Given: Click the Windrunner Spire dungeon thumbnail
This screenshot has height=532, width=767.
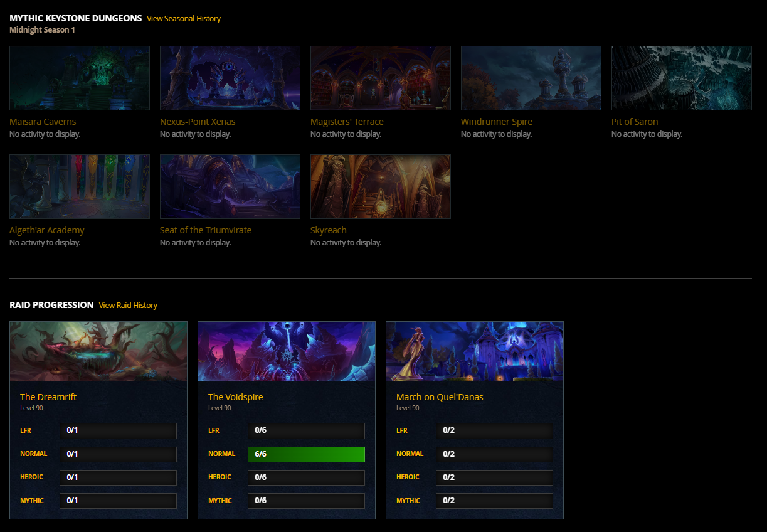Looking at the screenshot, I should [531, 78].
